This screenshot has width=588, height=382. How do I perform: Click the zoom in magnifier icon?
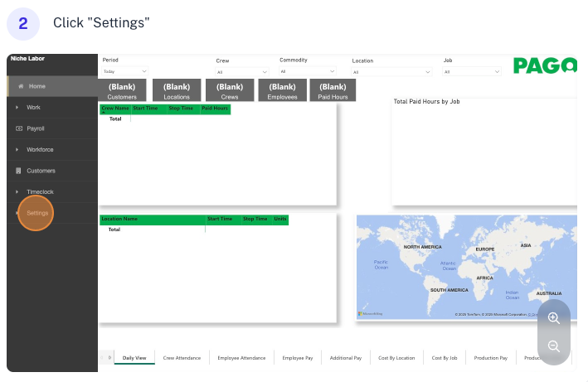[x=554, y=317]
